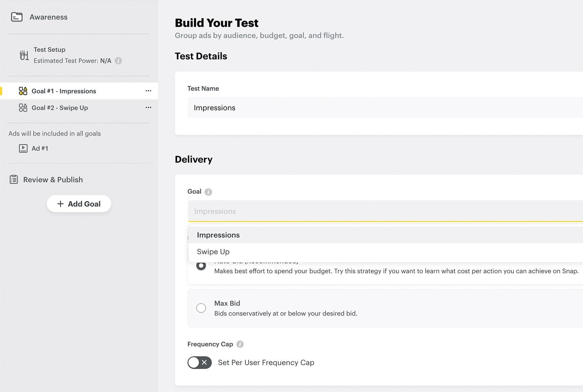583x392 pixels.
Task: Open Review & Publish section
Action: 53,179
